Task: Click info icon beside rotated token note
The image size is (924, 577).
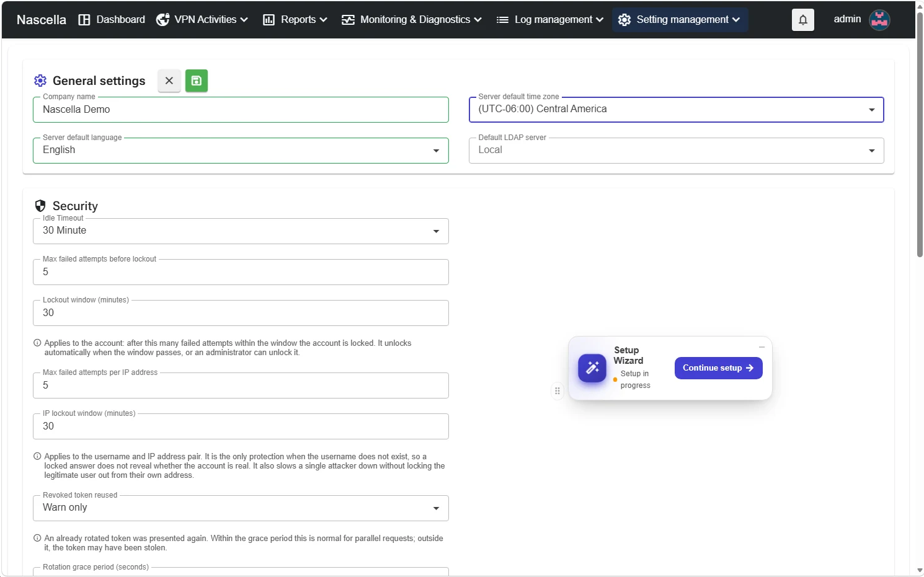Action: click(x=37, y=538)
